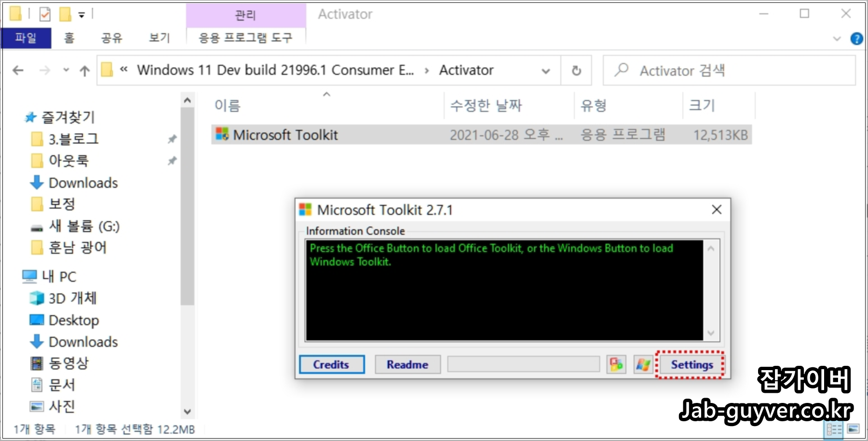Viewport: 868px width, 441px height.
Task: Open the Settings button in Microsoft Toolkit
Action: [692, 365]
